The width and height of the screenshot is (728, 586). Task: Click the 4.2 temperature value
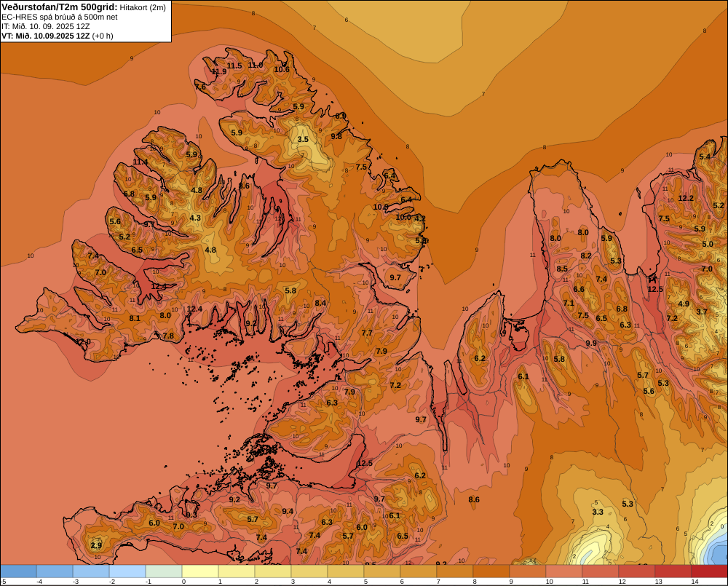click(x=420, y=218)
